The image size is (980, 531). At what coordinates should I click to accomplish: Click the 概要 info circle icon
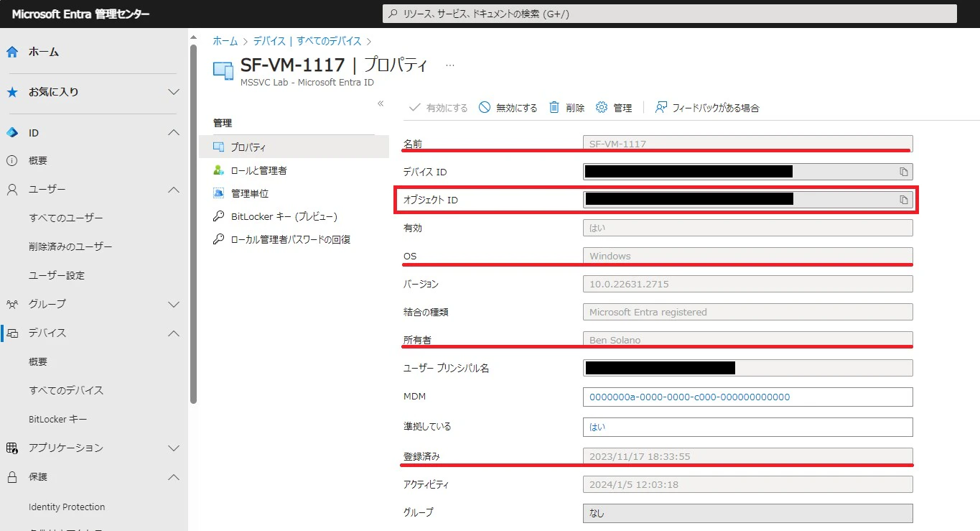[x=12, y=161]
